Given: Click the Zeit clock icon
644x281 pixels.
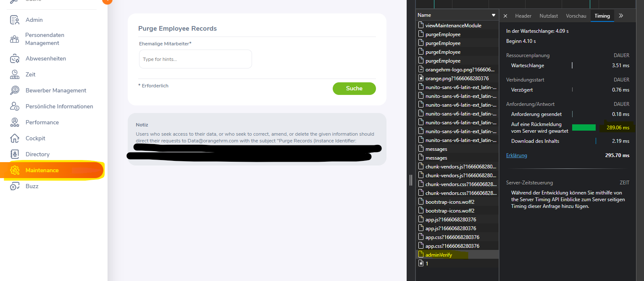Looking at the screenshot, I should coord(14,74).
